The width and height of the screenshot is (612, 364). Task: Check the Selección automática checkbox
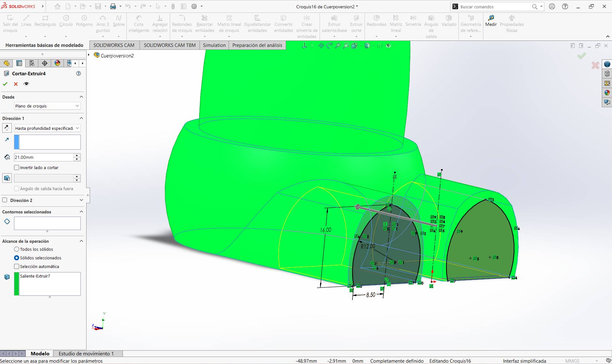pyautogui.click(x=17, y=266)
